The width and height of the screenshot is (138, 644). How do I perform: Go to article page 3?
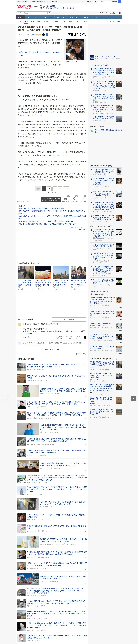[x=55, y=189]
